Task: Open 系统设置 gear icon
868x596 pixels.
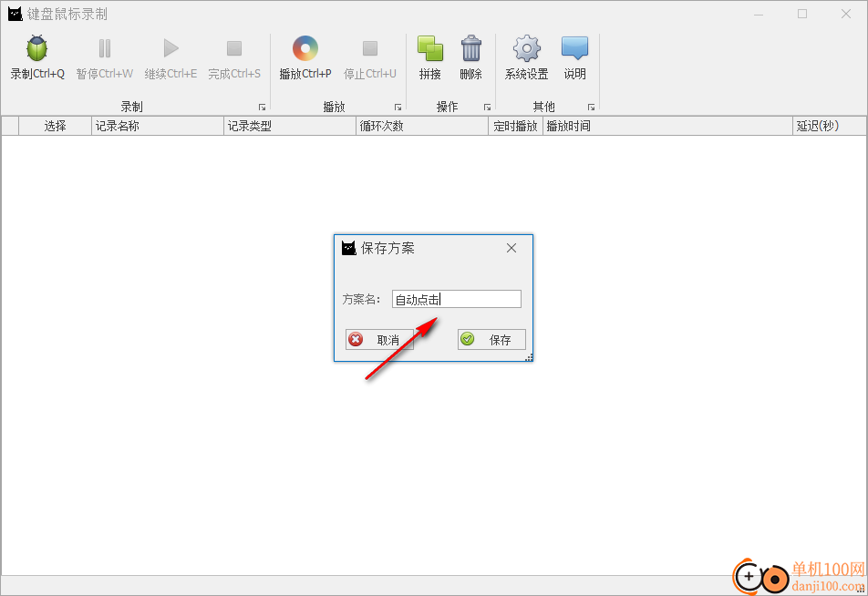Action: click(526, 48)
